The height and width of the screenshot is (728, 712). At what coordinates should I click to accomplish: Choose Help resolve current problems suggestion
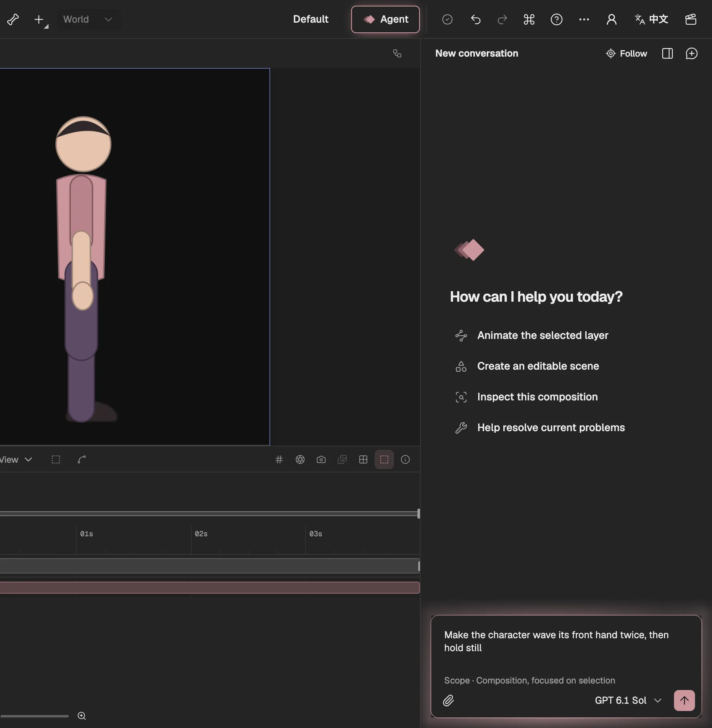click(540, 427)
